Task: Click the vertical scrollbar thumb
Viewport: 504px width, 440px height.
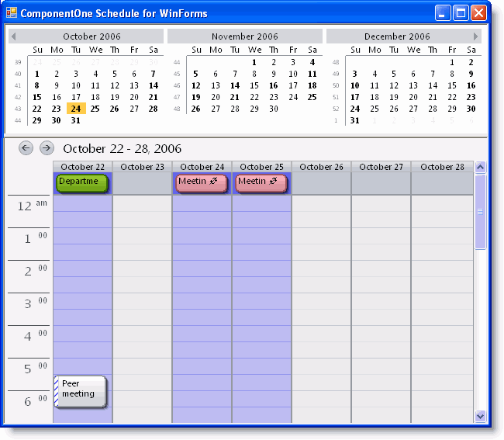Action: (480, 211)
